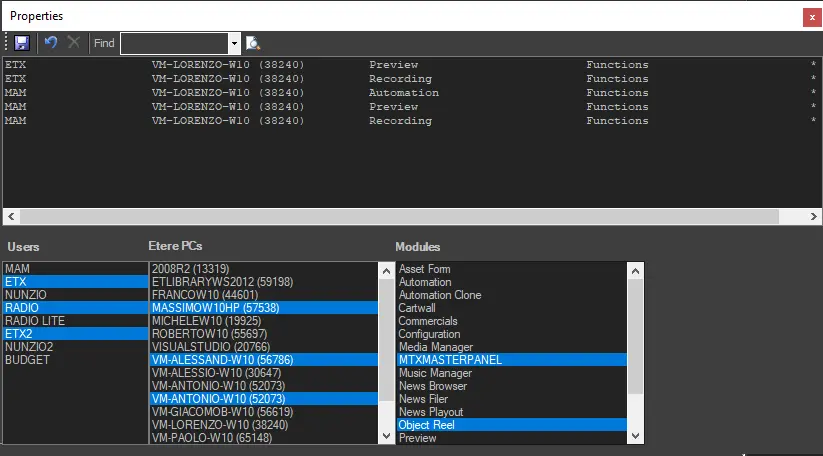
Task: Click the blue Undo arrow icon
Action: [x=51, y=43]
